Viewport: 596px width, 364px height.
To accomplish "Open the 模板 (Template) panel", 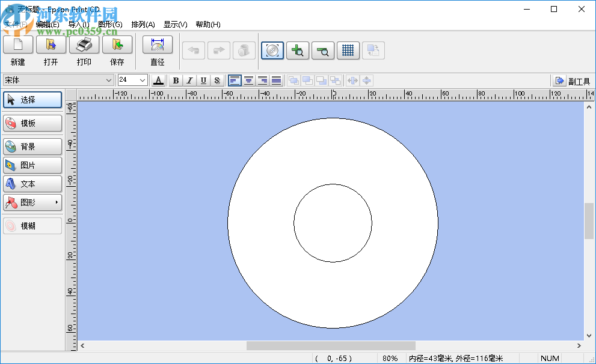I will (x=32, y=123).
